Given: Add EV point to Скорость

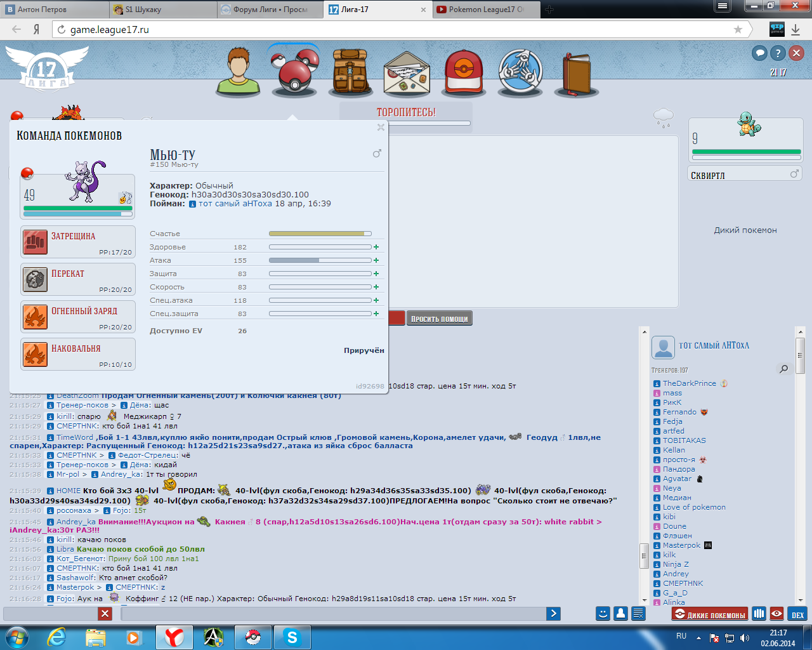Looking at the screenshot, I should tap(376, 287).
